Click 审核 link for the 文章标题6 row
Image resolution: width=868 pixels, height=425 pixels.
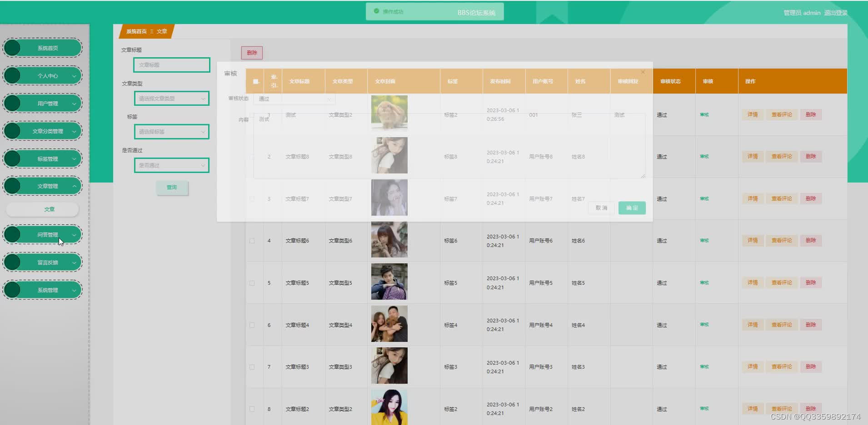click(704, 241)
